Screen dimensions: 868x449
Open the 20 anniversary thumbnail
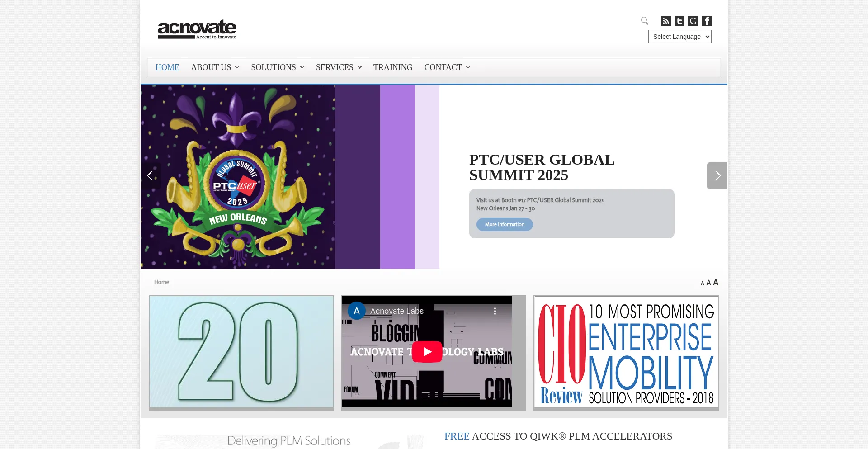click(x=241, y=352)
